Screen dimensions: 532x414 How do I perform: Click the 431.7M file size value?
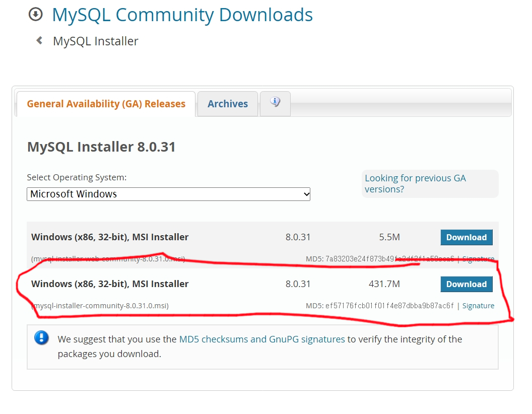pos(384,284)
